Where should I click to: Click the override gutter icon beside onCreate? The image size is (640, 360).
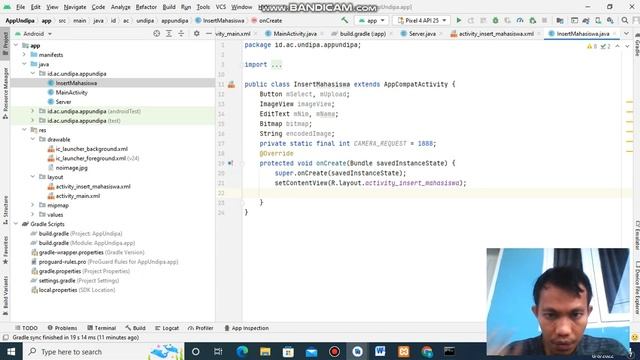(231, 163)
